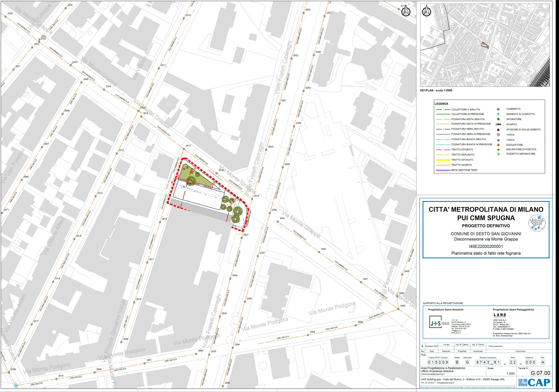Viewport: 559px width, 392px height.
Task: Click the Prima emissione revision description
Action: pyautogui.click(x=495, y=346)
